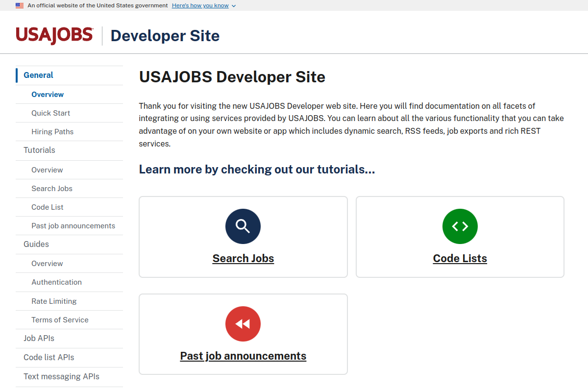588x392 pixels.
Task: Open Overview under Guides
Action: (69, 264)
